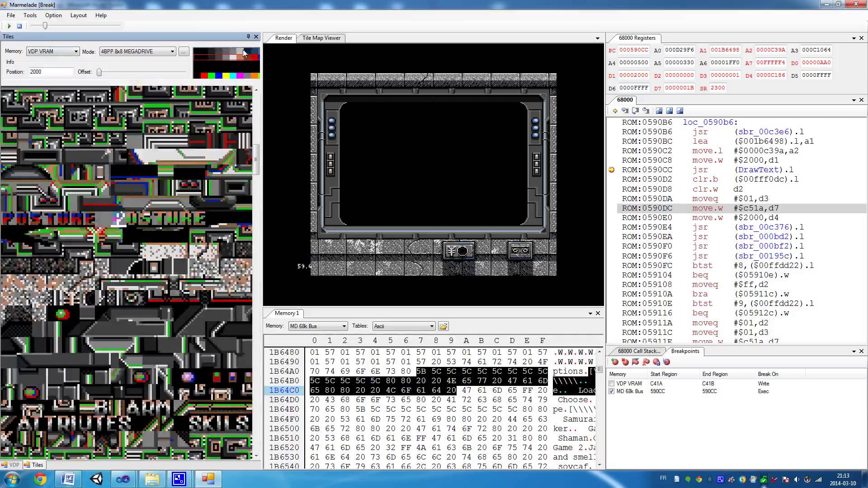Click the second blue picture icon in 68000 toolbar
This screenshot has height=488, width=868.
pos(670,111)
